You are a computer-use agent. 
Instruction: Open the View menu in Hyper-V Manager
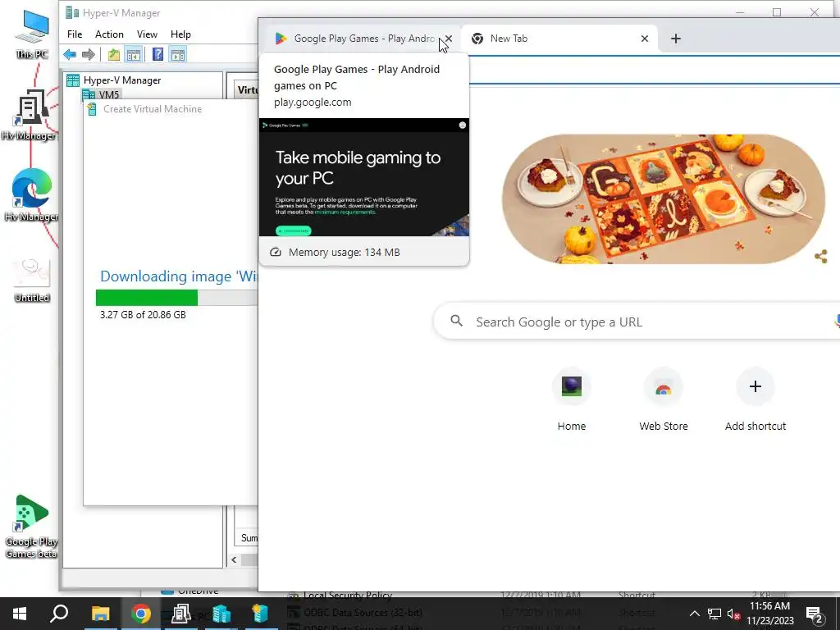point(147,34)
